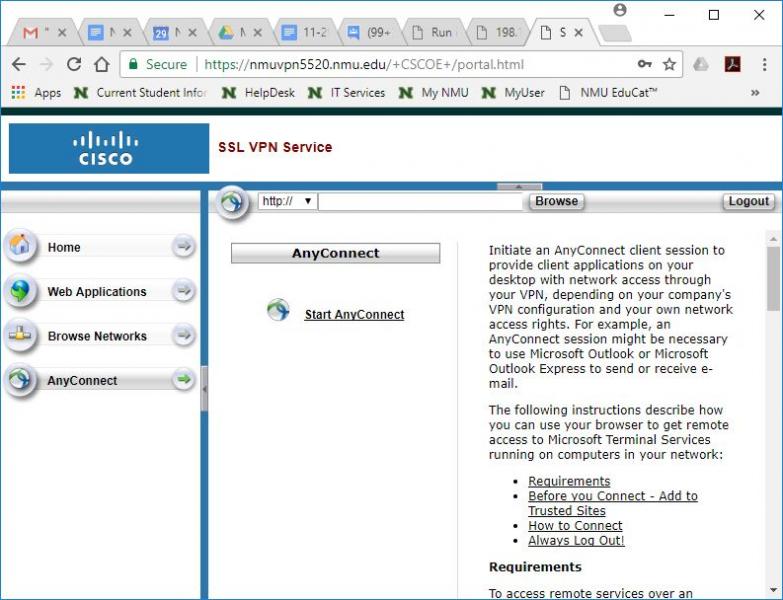783x600 pixels.
Task: Open the http:// protocol dropdown
Action: [x=287, y=201]
